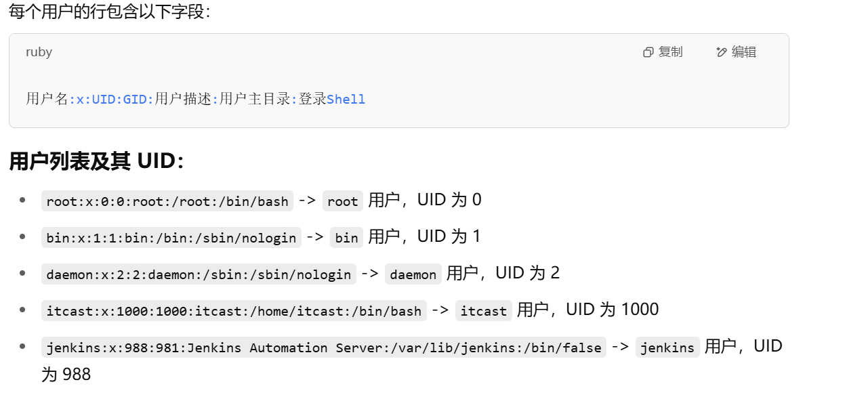Select the ruby language label on code block
The image size is (868, 399).
pos(38,51)
